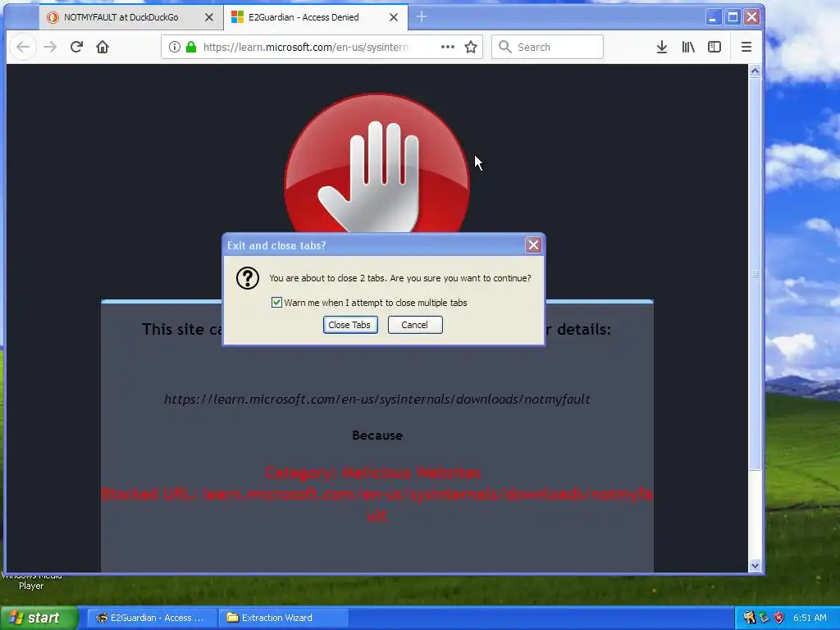Show site information via the info icon
840x630 pixels.
coord(174,47)
